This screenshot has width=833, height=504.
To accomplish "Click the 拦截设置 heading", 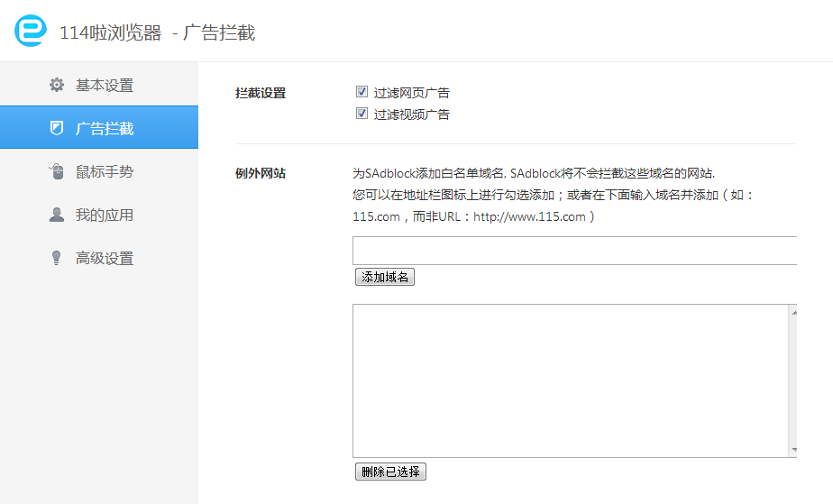I will (x=261, y=93).
